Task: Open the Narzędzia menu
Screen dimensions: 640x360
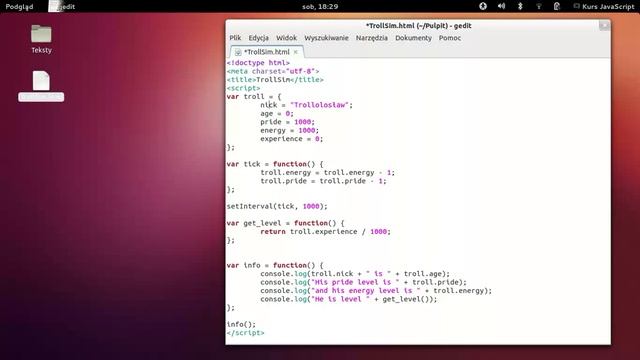Action: [371, 38]
